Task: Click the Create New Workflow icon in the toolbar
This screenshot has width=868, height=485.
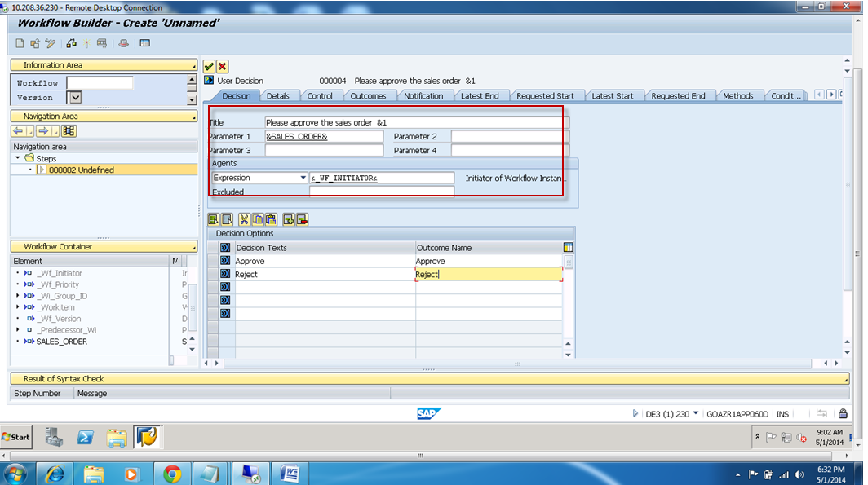Action: click(x=20, y=43)
